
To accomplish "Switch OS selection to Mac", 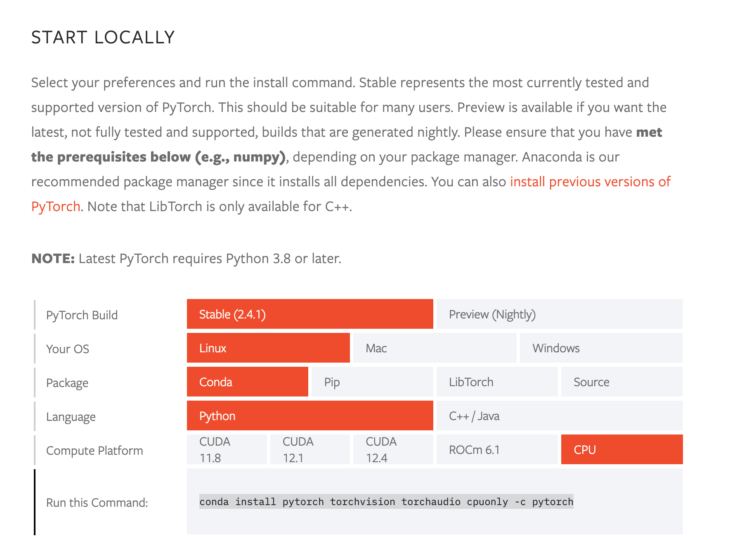I will (x=435, y=348).
